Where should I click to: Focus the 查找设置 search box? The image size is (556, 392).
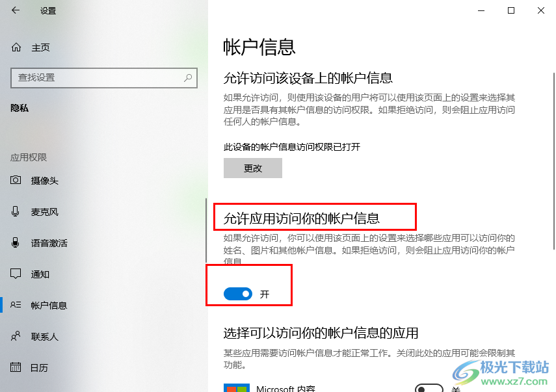tap(104, 77)
